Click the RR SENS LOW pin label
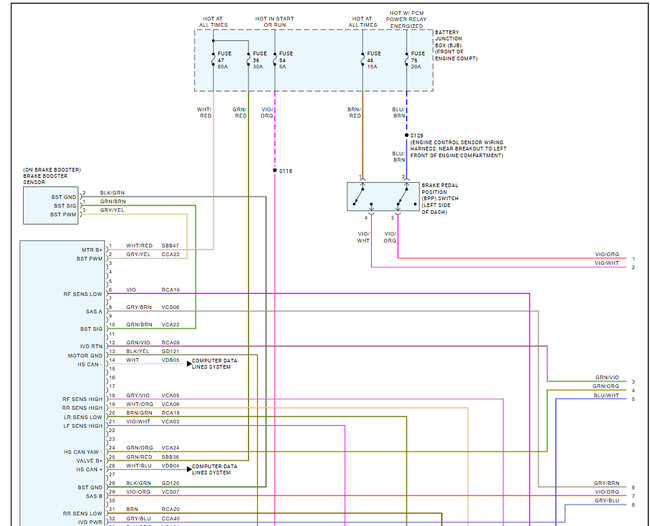This screenshot has width=650, height=526. tap(82, 514)
